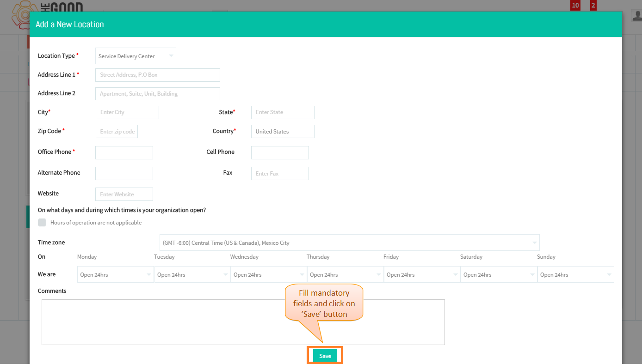642x364 pixels.
Task: Open Friday hours dropdown
Action: pyautogui.click(x=422, y=274)
